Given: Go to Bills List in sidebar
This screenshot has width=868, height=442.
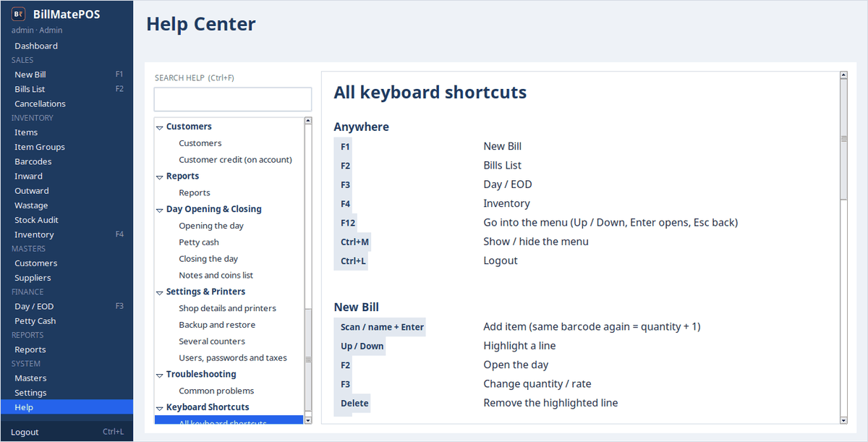Looking at the screenshot, I should click(67, 89).
